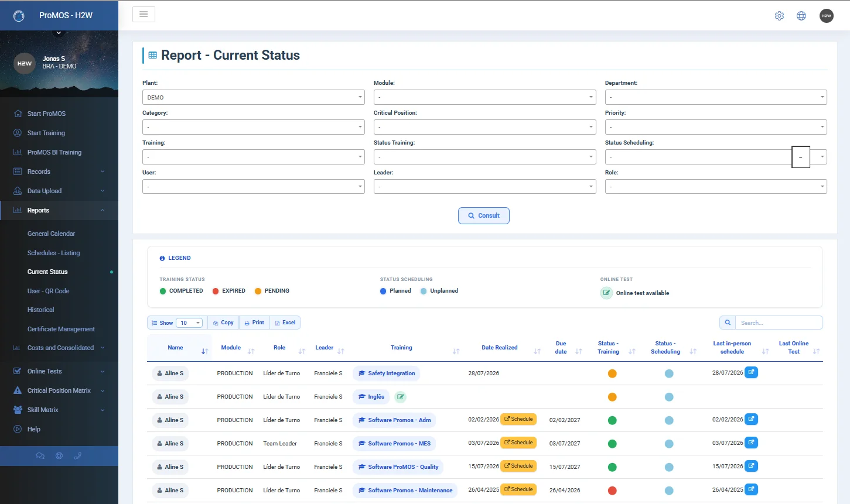Open external link for 15/07/2026 in-person schedule
The image size is (850, 504).
(751, 466)
